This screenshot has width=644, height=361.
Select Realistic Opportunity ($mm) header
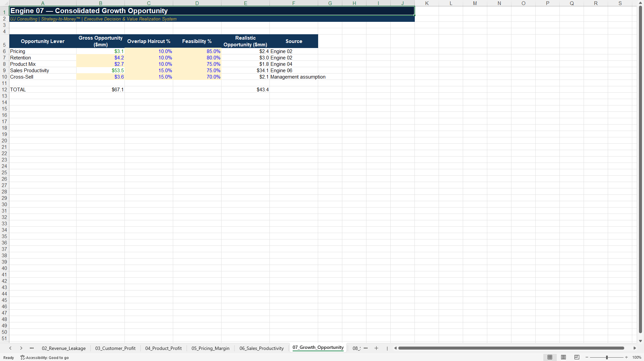pos(245,41)
